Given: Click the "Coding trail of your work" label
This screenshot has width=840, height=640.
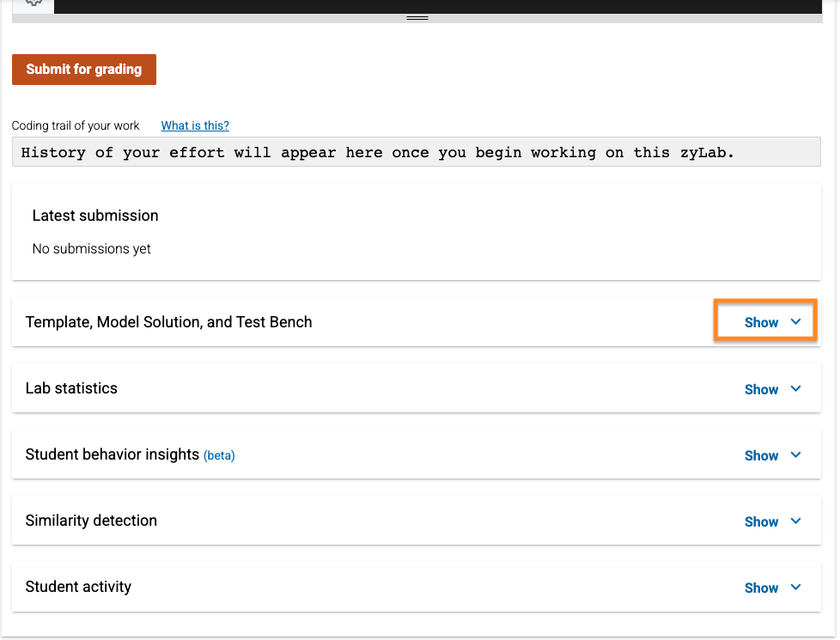Looking at the screenshot, I should [x=75, y=125].
